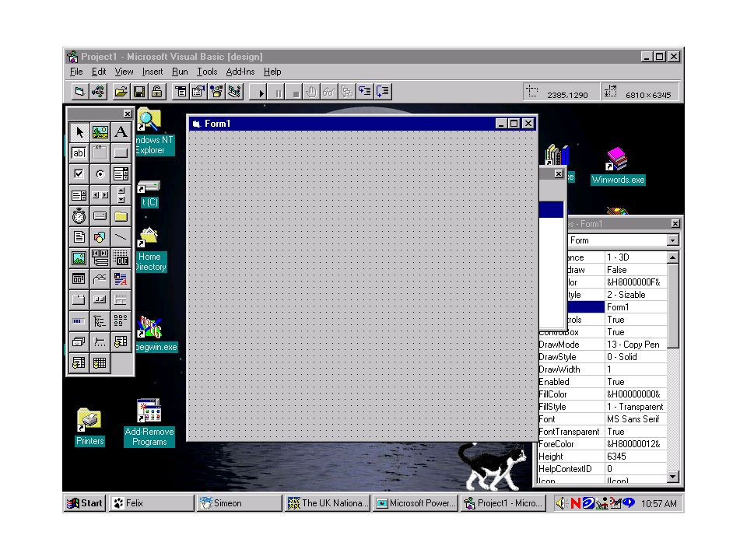
Task: Open the Run menu
Action: (180, 72)
